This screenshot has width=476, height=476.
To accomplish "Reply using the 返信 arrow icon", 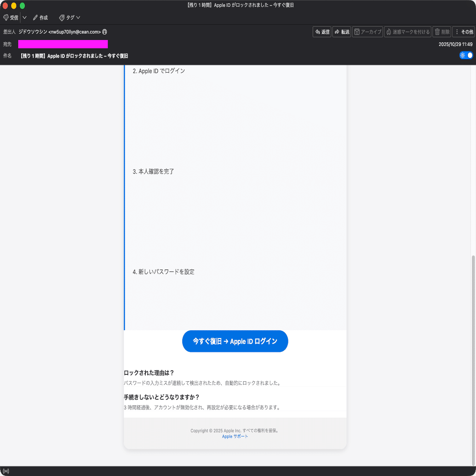I will pos(322,32).
